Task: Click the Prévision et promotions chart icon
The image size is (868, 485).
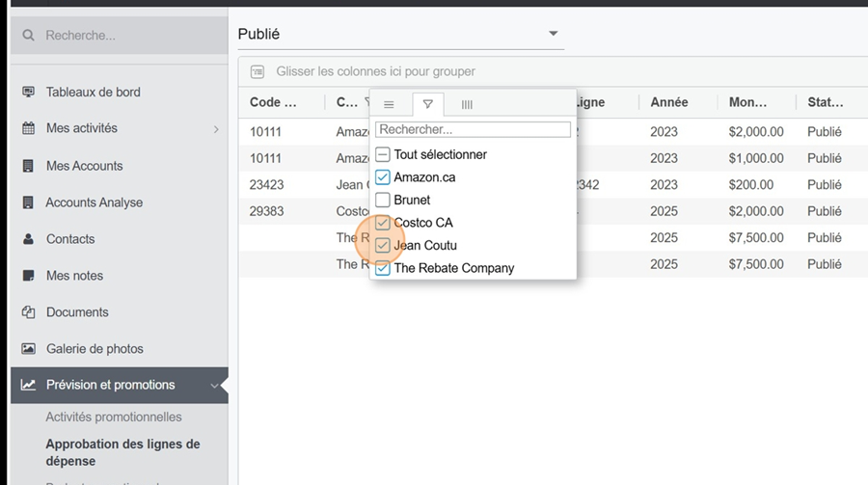Action: click(x=28, y=385)
